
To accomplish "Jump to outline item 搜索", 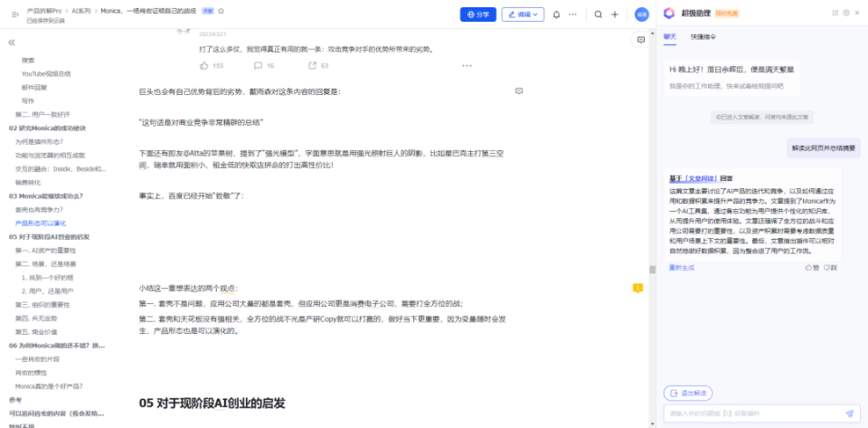I will 28,60.
